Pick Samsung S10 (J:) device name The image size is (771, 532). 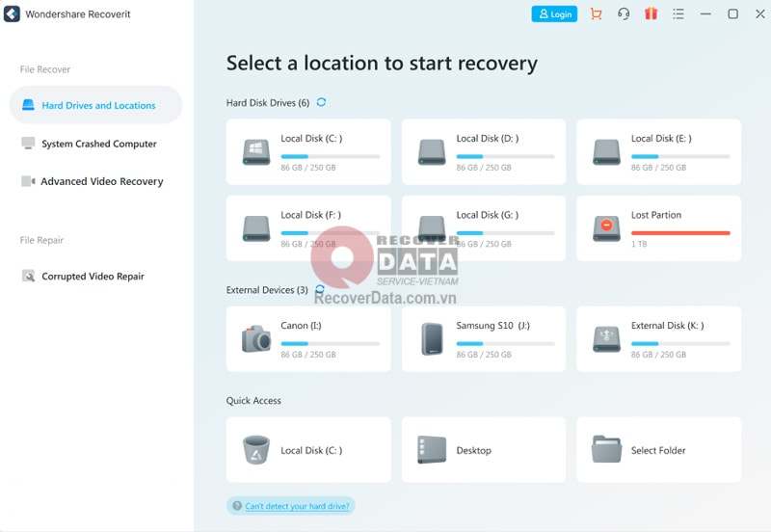point(492,326)
